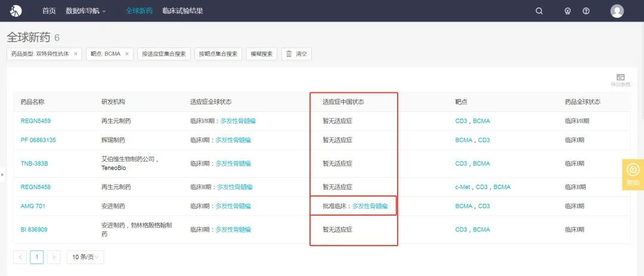Go to the 首页 home menu
This screenshot has height=276, width=644.
(49, 11)
